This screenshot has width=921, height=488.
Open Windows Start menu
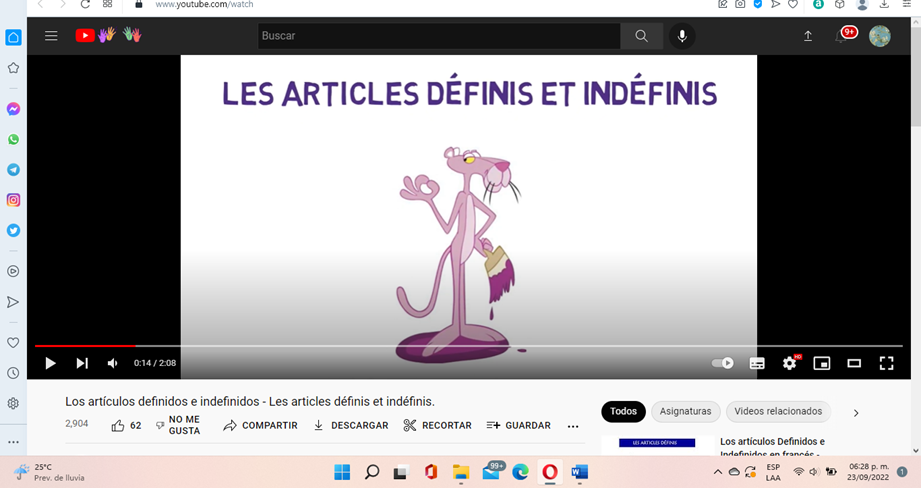(x=342, y=472)
